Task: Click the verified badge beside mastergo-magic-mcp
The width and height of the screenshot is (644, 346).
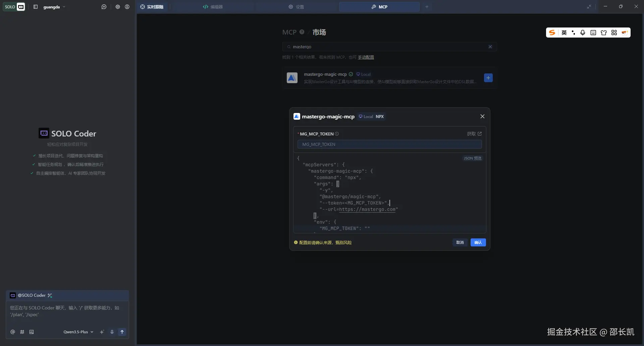Action: coord(351,74)
